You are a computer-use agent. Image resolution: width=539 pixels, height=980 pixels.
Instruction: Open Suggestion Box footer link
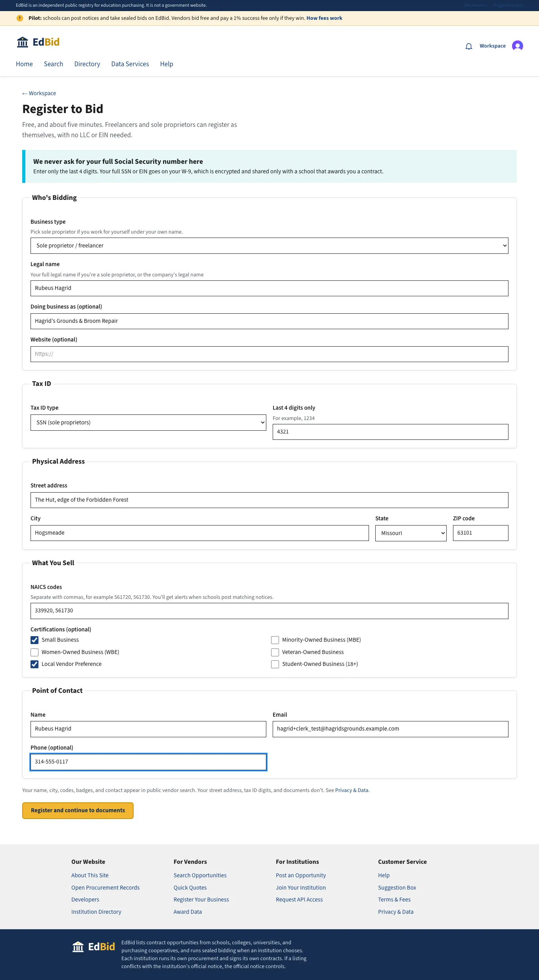[397, 888]
